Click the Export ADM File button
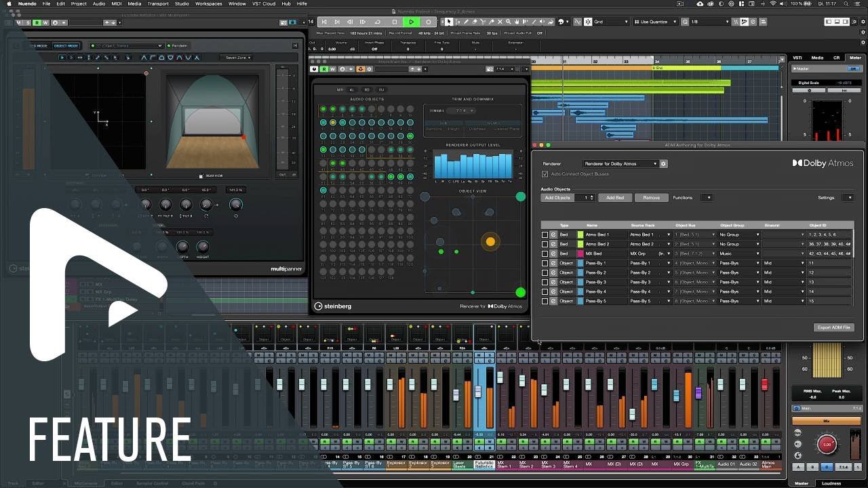The width and height of the screenshot is (868, 488). (x=833, y=327)
